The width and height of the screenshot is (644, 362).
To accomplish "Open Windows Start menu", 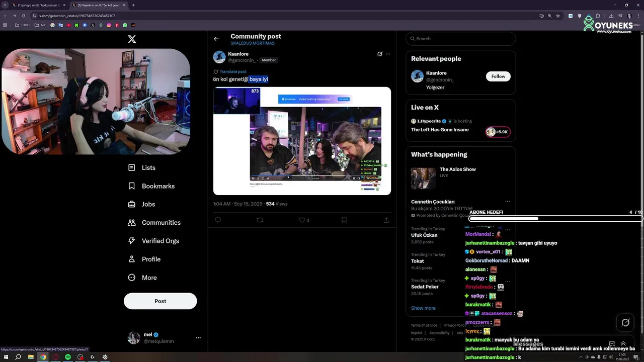I will 6,357.
